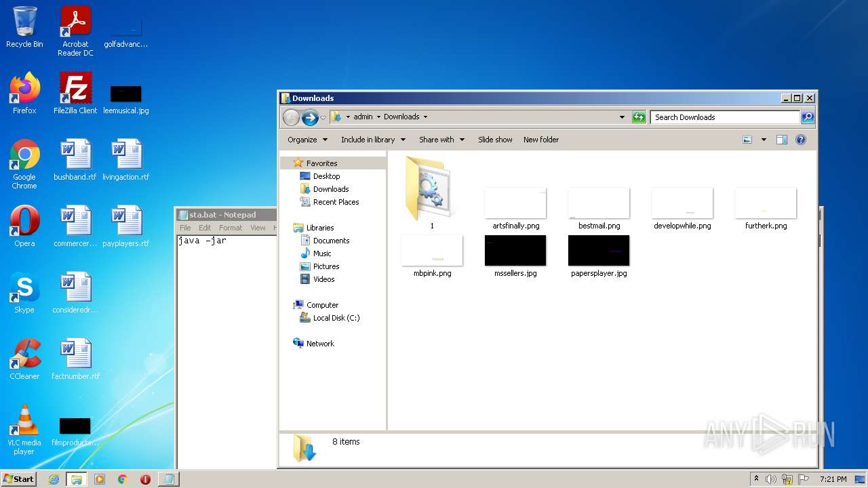Open the Recycle Bin desktop icon
The height and width of the screenshot is (488, 868).
point(24,27)
